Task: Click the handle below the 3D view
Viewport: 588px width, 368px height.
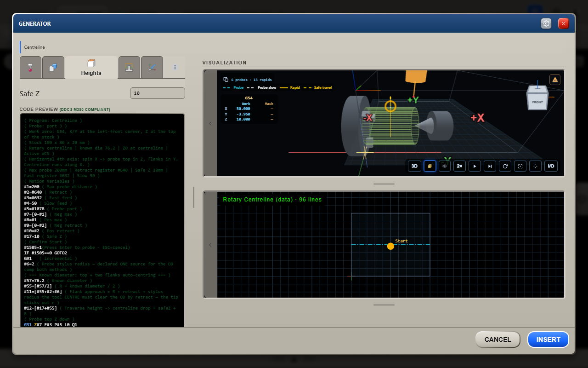Action: point(384,184)
